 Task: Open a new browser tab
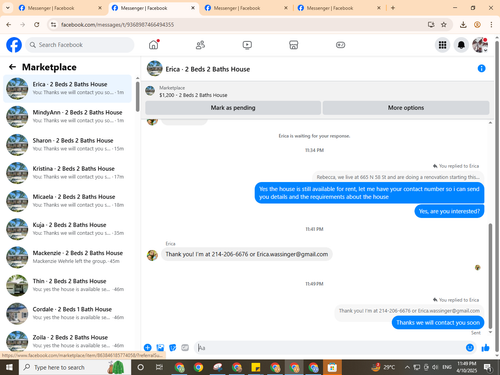tap(393, 8)
